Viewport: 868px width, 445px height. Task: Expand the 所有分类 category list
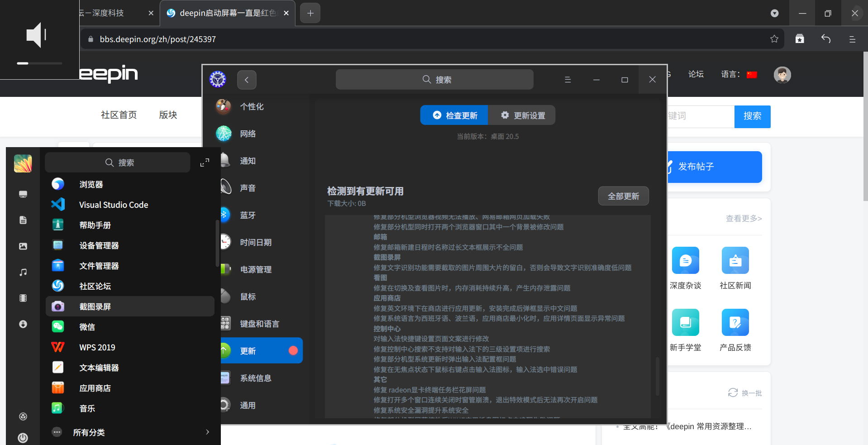tap(89, 432)
